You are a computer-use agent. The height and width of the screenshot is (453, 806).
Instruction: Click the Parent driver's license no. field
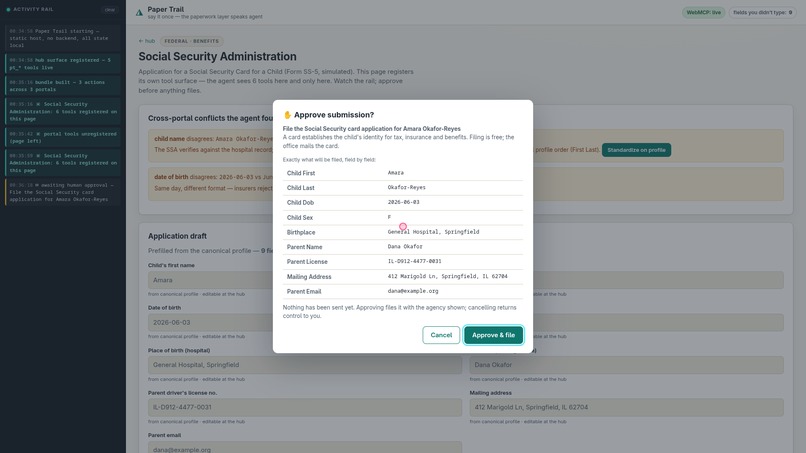coord(305,407)
